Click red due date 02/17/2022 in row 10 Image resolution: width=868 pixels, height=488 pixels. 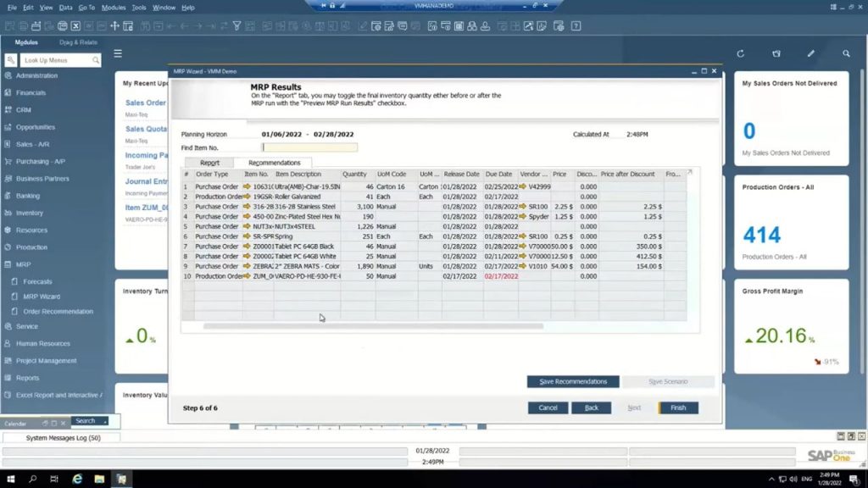coord(501,276)
